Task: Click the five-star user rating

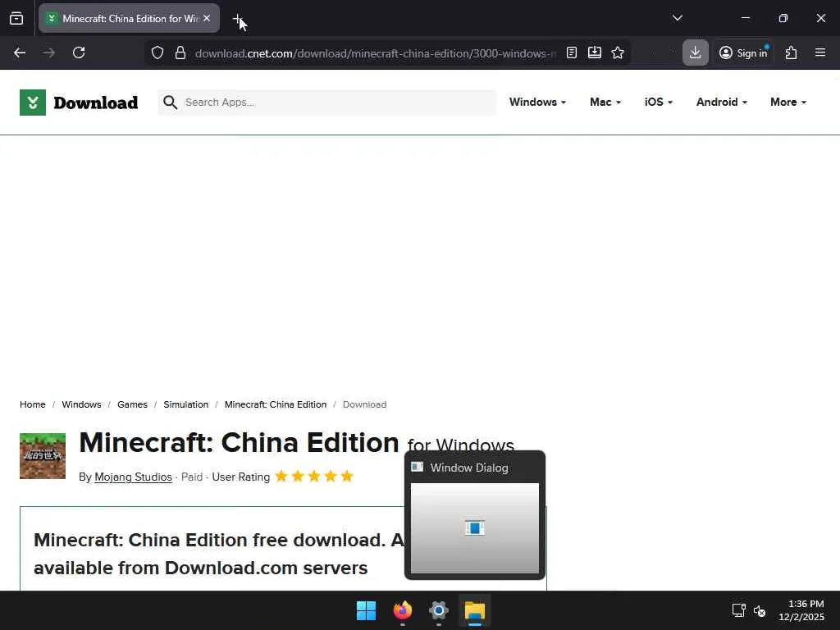Action: pyautogui.click(x=314, y=477)
